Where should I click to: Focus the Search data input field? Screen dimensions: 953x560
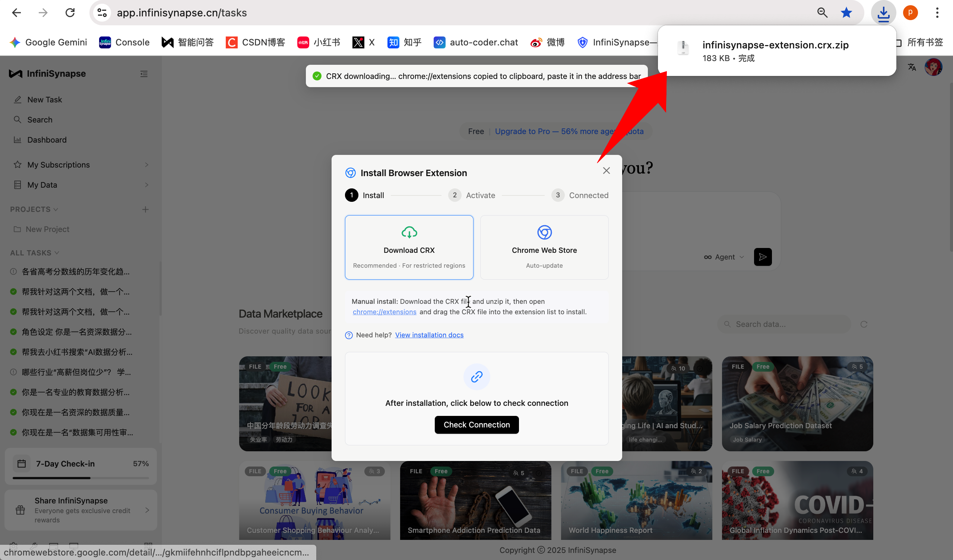(x=784, y=324)
